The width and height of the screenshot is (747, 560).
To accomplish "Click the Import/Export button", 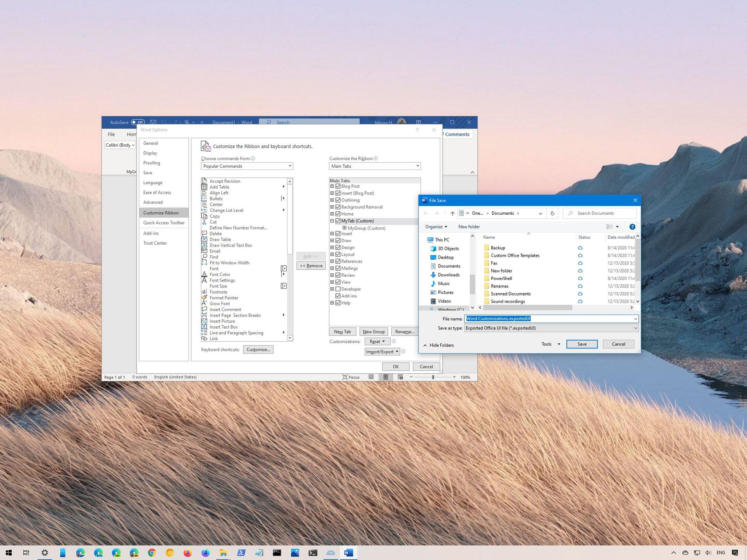I will 381,351.
